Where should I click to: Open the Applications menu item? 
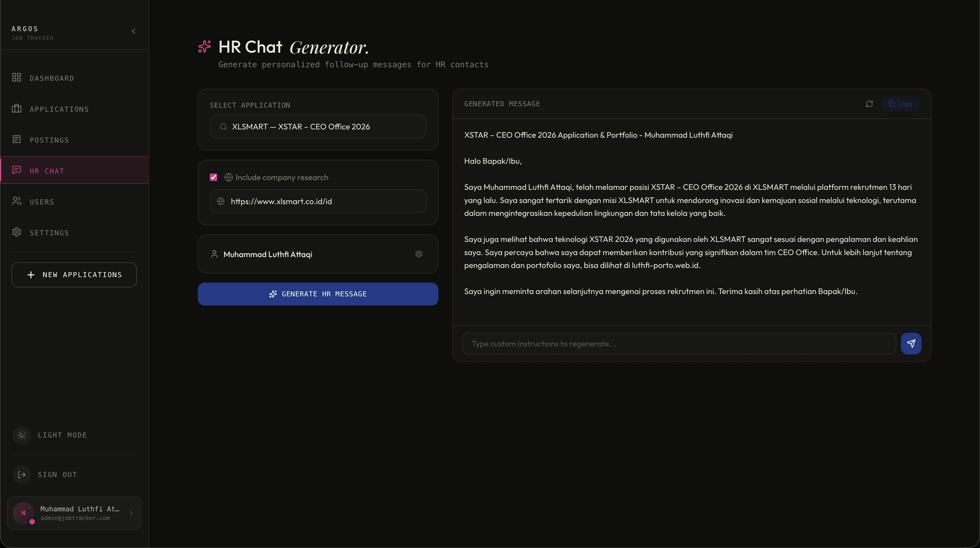(74, 109)
